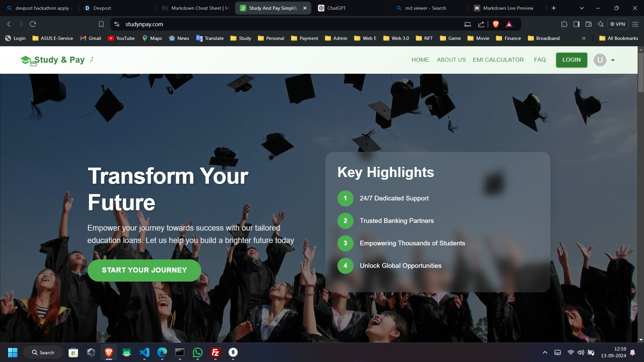Select the EMI CALCULATOR nav item
This screenshot has width=644, height=362.
(x=498, y=60)
